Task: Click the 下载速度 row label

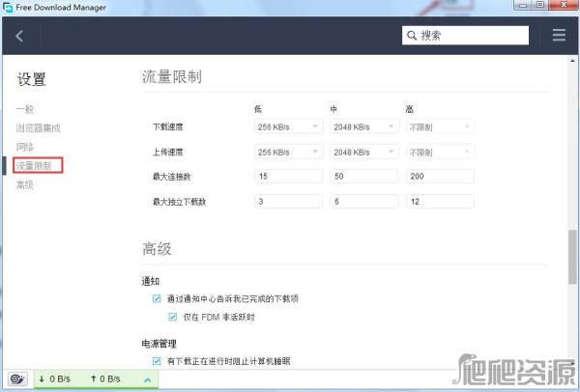Action: click(x=168, y=126)
